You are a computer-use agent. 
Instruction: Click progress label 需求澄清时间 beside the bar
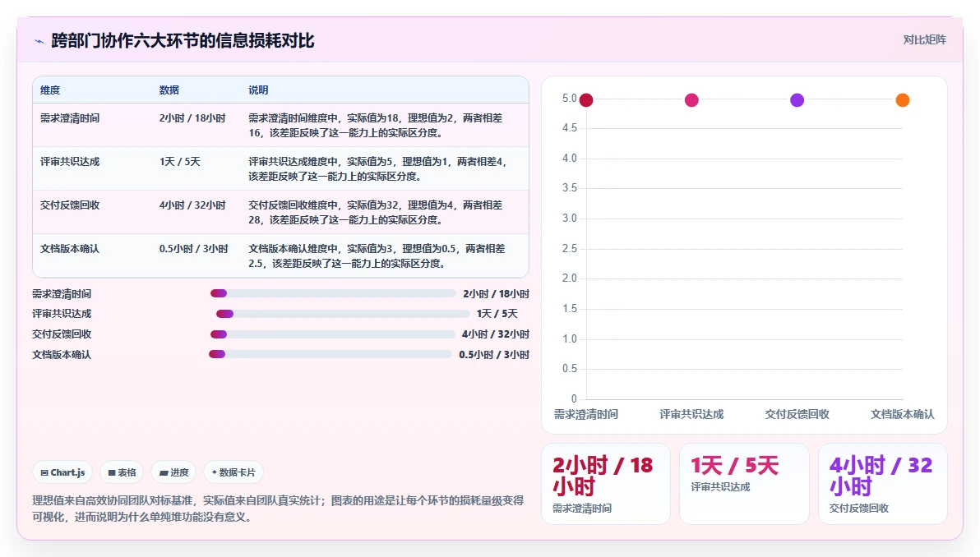(x=62, y=294)
